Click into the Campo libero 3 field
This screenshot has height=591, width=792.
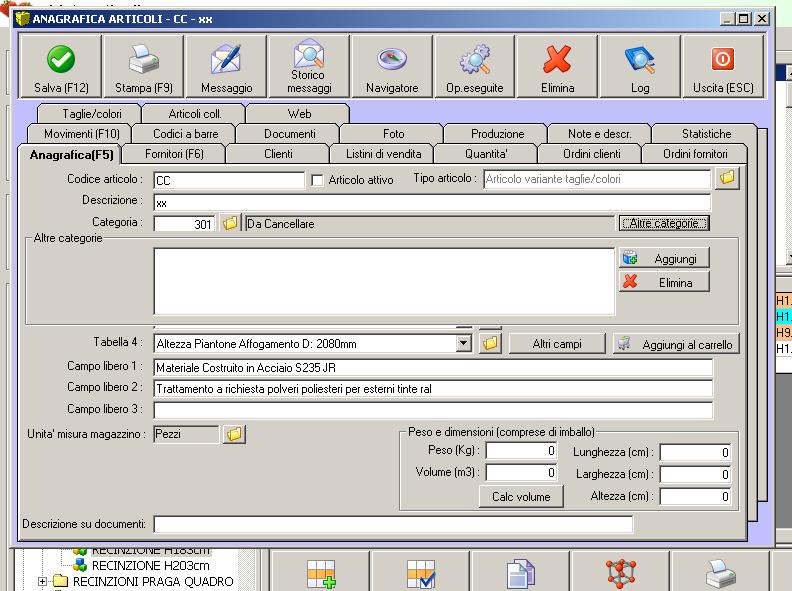[x=433, y=410]
